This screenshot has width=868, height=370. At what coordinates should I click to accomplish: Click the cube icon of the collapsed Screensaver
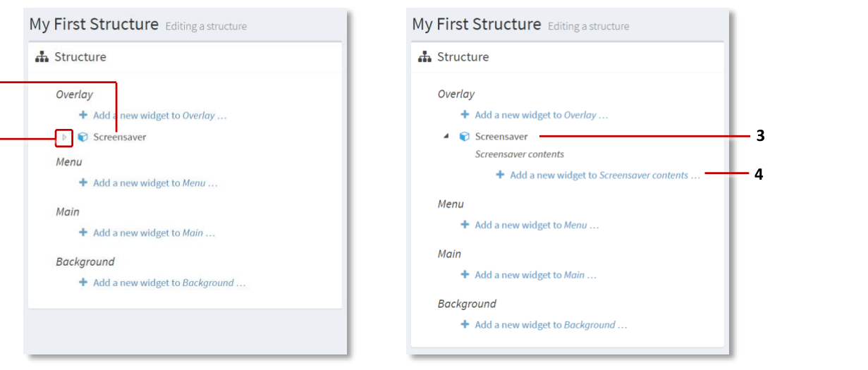point(82,137)
